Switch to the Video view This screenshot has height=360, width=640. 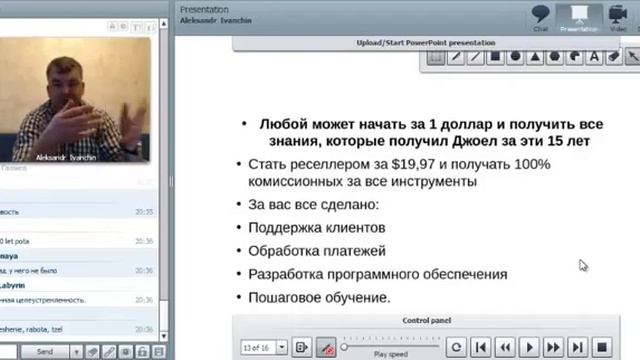(618, 18)
